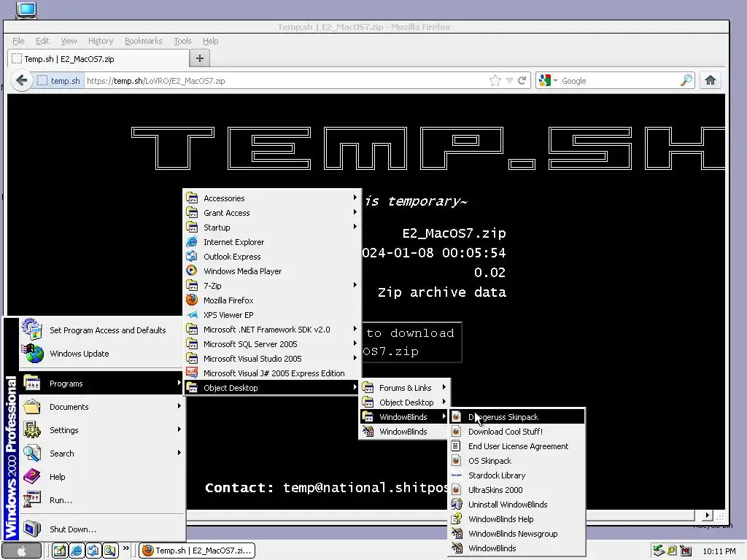Open Windows Update from Start menu
The width and height of the screenshot is (747, 560).
point(101,354)
